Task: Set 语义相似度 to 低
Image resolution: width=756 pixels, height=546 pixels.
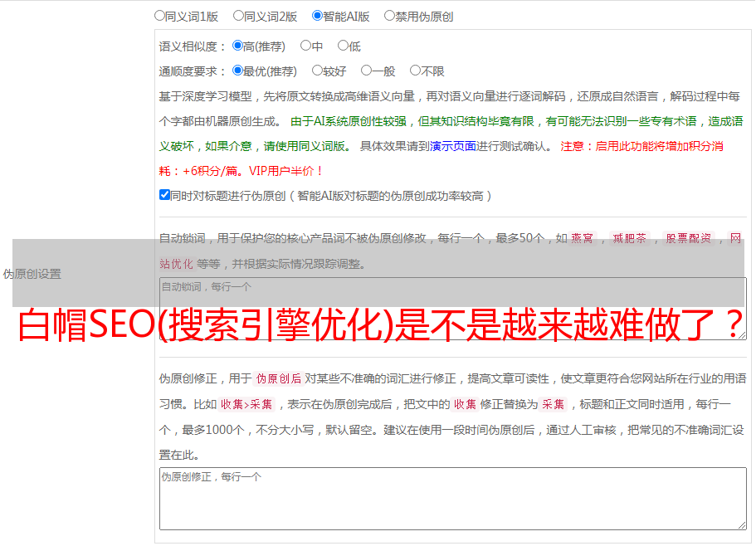Action: click(343, 46)
